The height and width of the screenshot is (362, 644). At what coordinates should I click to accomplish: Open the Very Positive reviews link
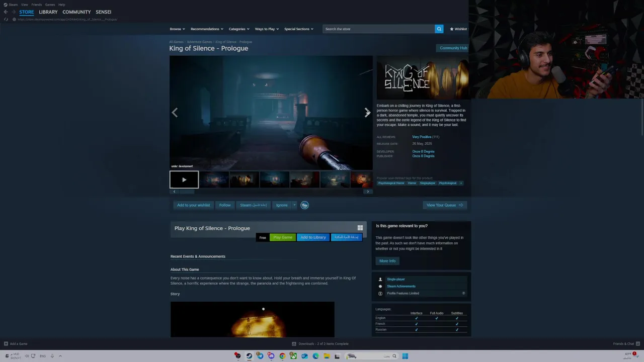pyautogui.click(x=422, y=137)
